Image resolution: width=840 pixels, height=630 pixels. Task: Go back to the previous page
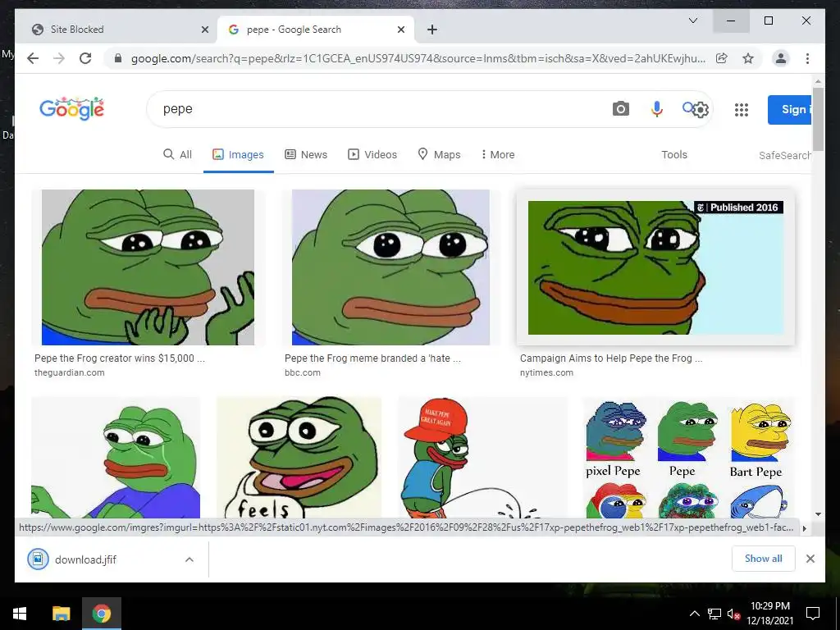pos(33,58)
